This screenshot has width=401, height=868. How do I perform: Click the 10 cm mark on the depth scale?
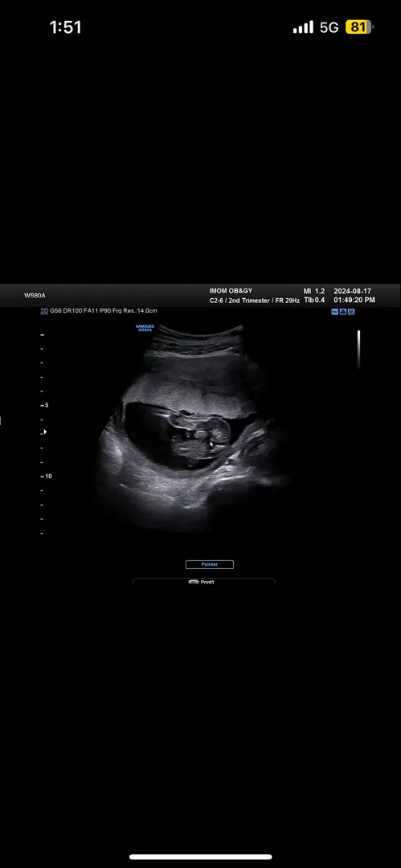pyautogui.click(x=46, y=476)
